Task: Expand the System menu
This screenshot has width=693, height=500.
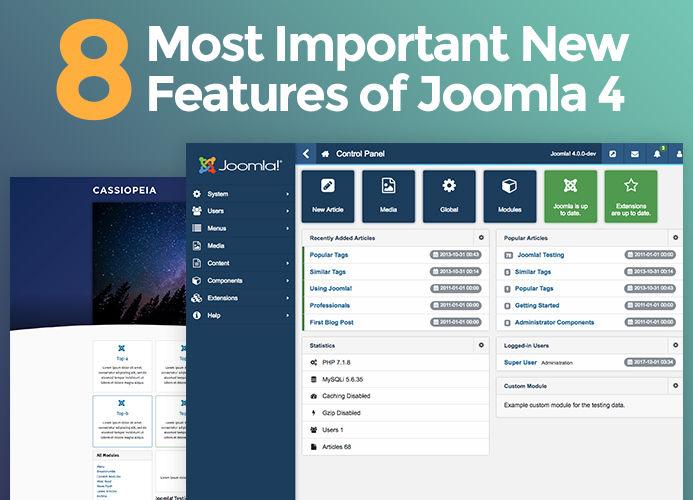Action: (x=240, y=194)
